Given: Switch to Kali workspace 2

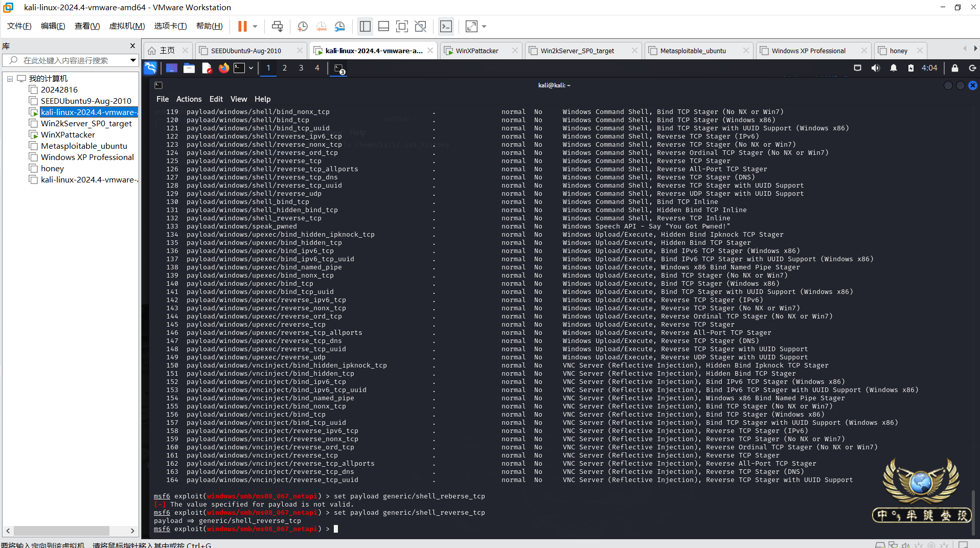Looking at the screenshot, I should (x=285, y=68).
